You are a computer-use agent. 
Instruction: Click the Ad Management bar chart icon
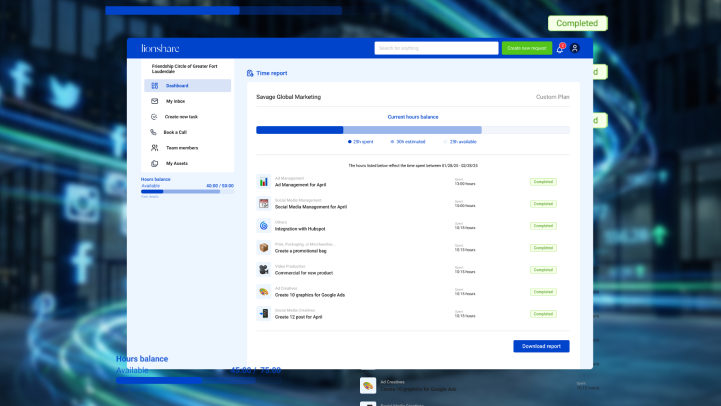coord(263,182)
